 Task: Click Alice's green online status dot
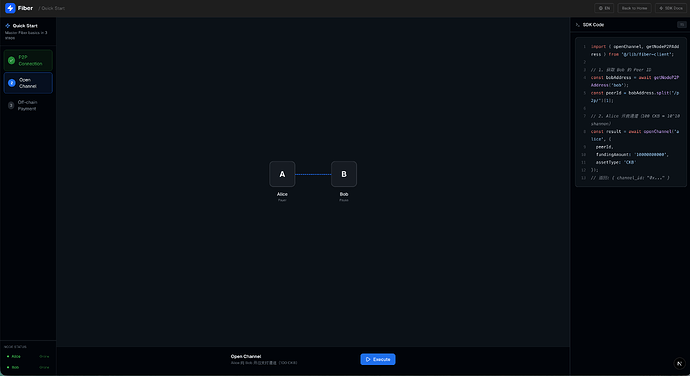click(x=8, y=356)
